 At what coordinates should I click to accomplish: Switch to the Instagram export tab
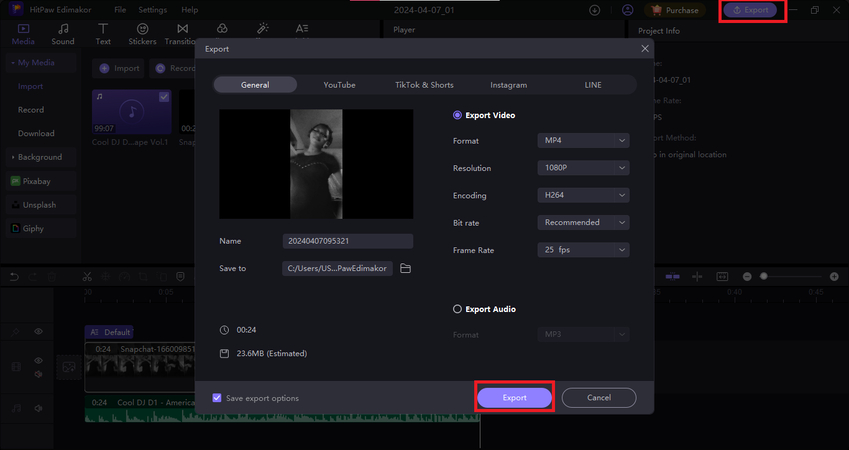click(x=508, y=84)
